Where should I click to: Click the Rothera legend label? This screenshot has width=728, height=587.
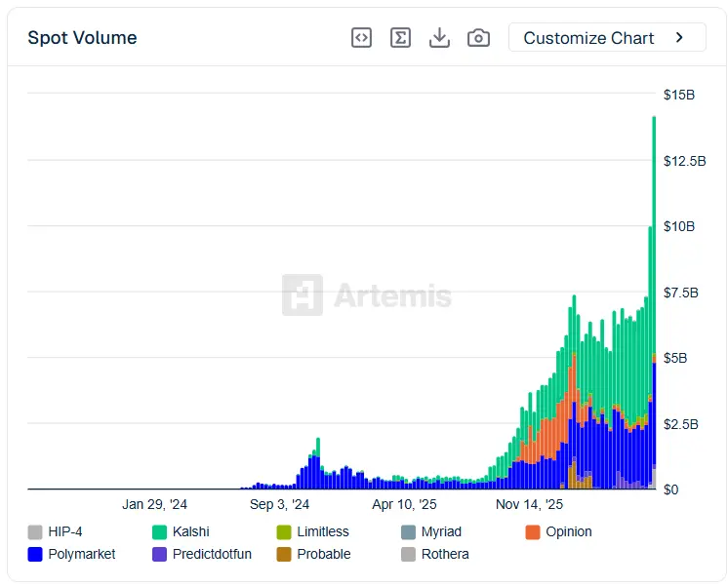445,554
